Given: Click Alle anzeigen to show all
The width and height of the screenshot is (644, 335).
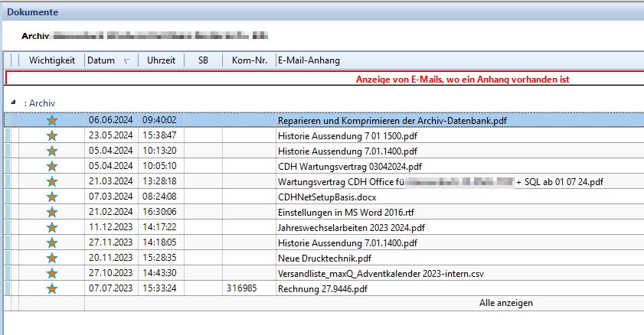Looking at the screenshot, I should tap(506, 303).
